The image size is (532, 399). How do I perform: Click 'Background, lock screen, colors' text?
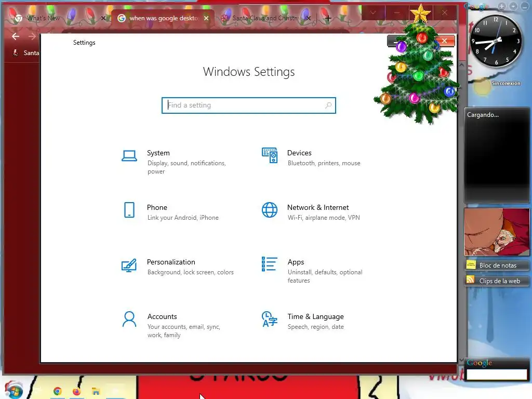[x=190, y=272]
